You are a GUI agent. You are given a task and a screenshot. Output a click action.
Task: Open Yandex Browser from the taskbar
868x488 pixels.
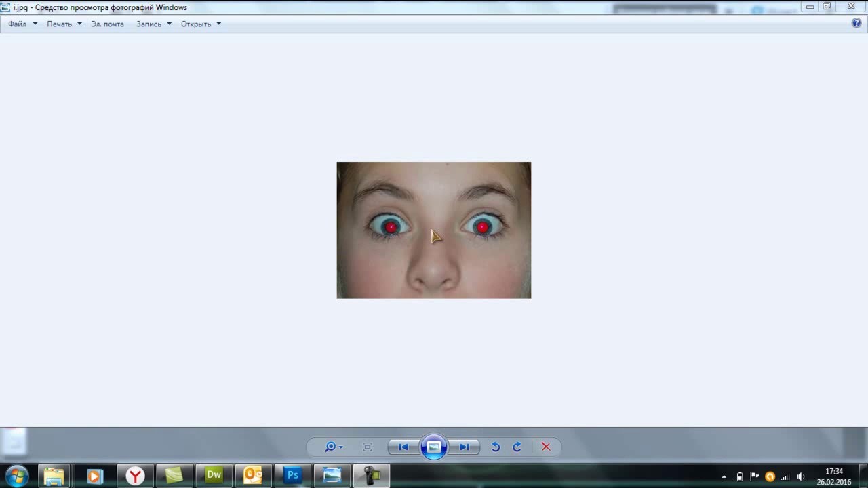(x=136, y=476)
